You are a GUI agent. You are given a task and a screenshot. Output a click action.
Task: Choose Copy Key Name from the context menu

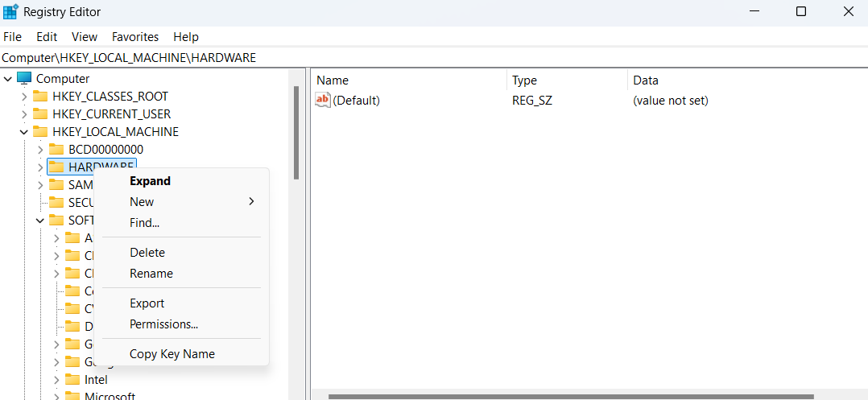click(182, 354)
